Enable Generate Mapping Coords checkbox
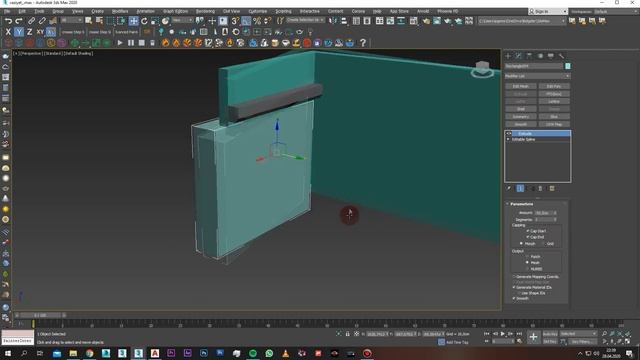The width and height of the screenshot is (640, 360). coord(514,277)
